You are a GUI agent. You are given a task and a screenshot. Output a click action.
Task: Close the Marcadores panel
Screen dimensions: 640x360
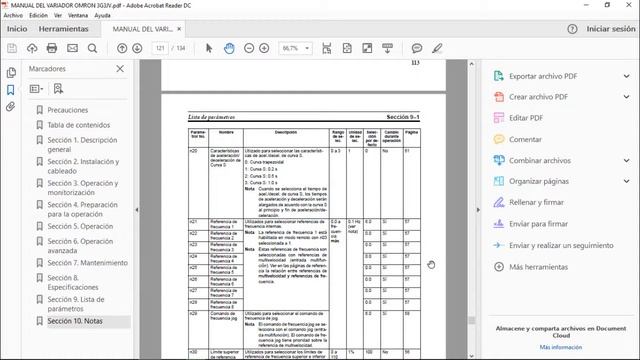tap(120, 69)
